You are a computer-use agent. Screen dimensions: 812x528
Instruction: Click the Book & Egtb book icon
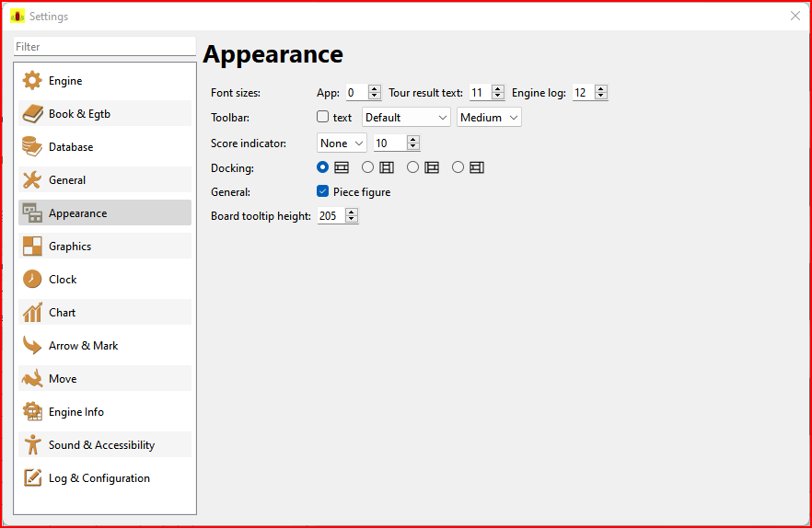(33, 114)
